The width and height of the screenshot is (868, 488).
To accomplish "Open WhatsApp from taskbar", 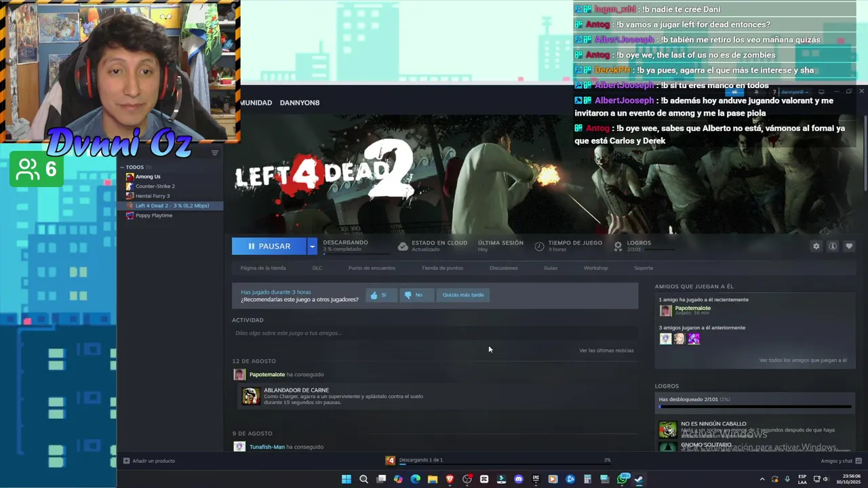I will [x=623, y=479].
